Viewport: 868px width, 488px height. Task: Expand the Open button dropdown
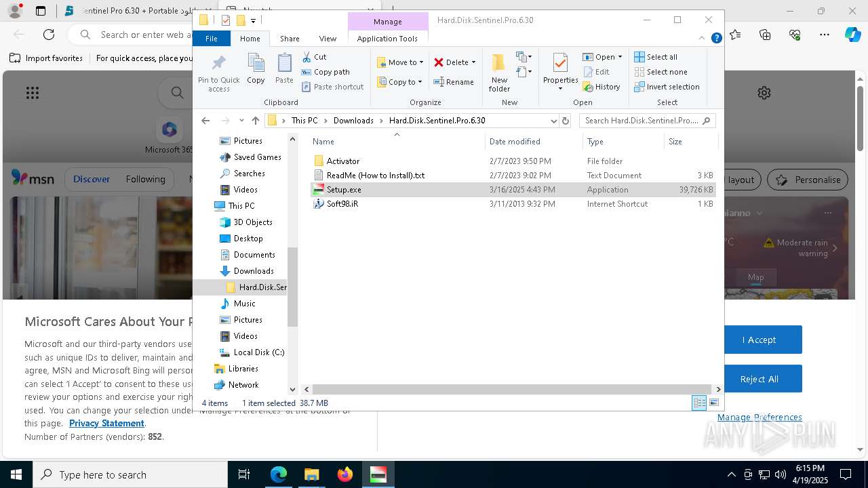620,57
